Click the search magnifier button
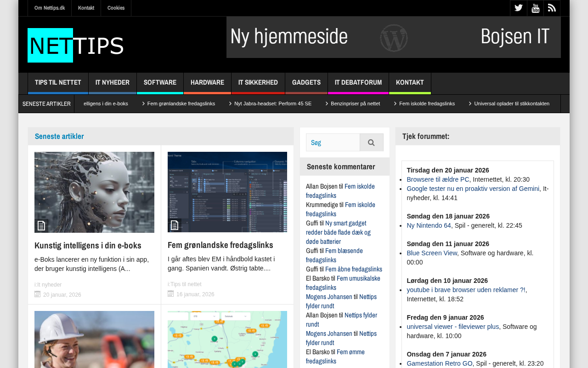The image size is (588, 368). pos(371,143)
